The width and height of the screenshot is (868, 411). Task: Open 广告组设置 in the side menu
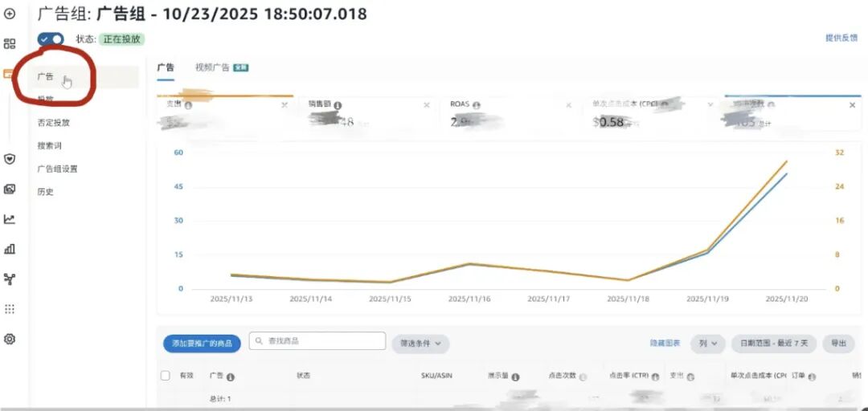58,169
